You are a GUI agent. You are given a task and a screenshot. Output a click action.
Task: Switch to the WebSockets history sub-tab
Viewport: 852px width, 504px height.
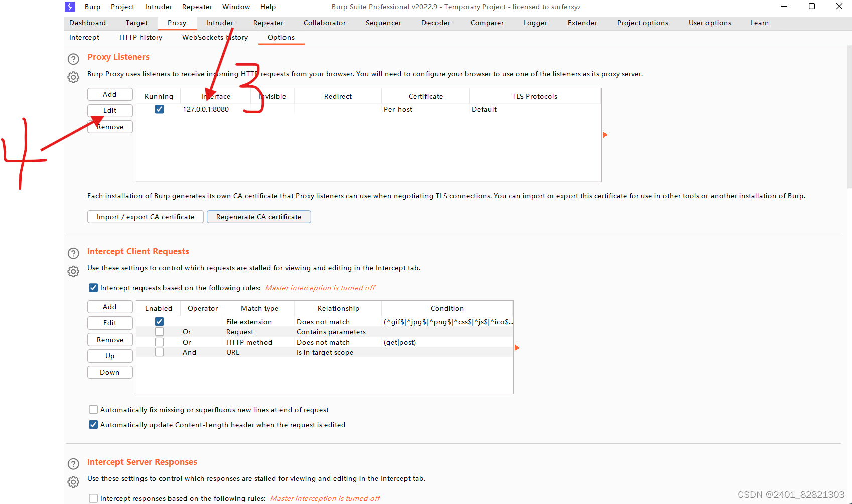coord(215,37)
